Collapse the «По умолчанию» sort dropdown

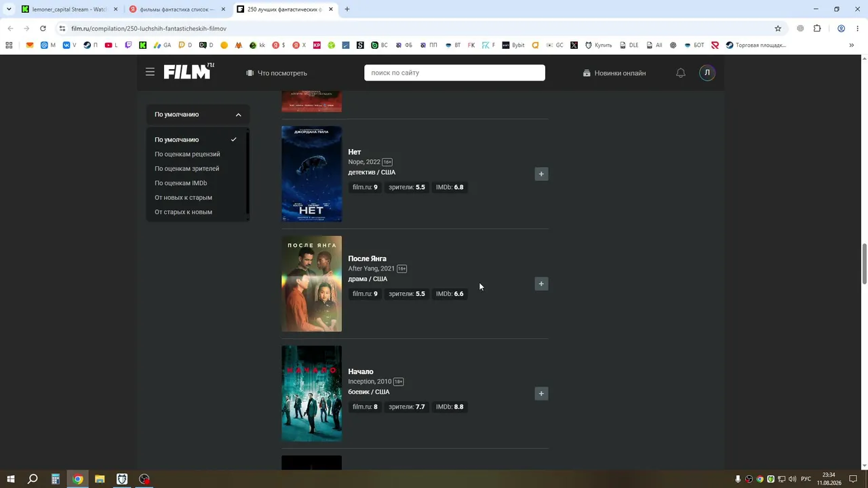(x=198, y=115)
